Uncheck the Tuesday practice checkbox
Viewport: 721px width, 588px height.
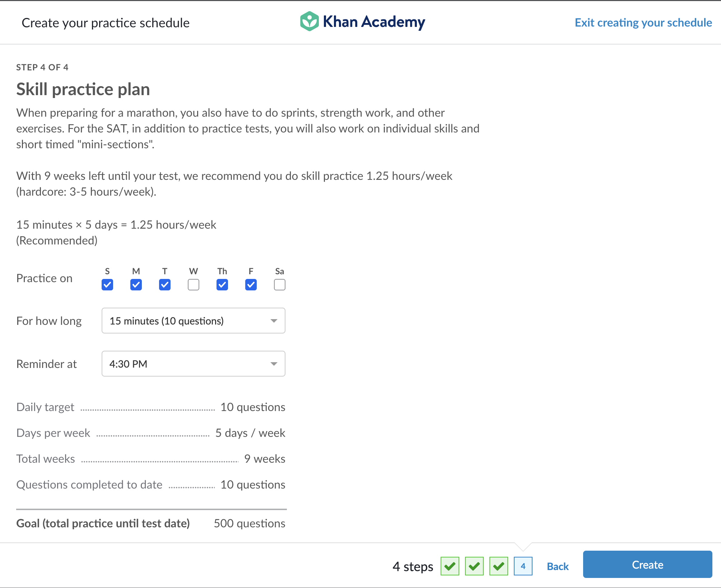165,285
